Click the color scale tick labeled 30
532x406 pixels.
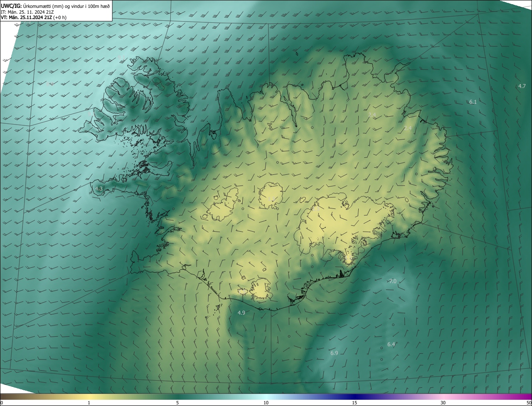(443, 403)
